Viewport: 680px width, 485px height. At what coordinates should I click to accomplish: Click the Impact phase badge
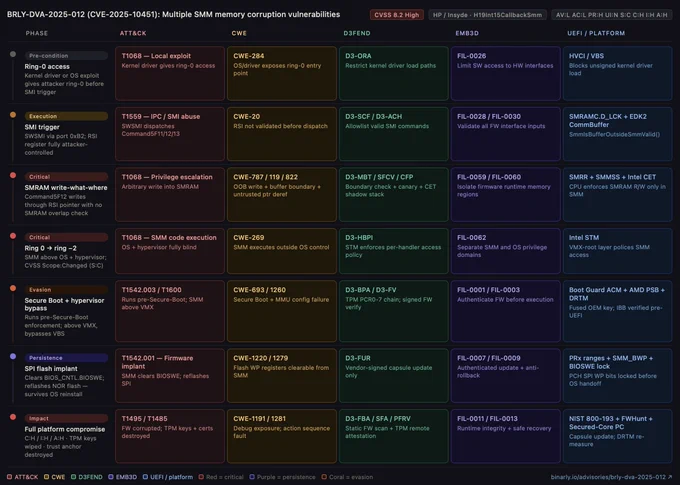(x=66, y=419)
